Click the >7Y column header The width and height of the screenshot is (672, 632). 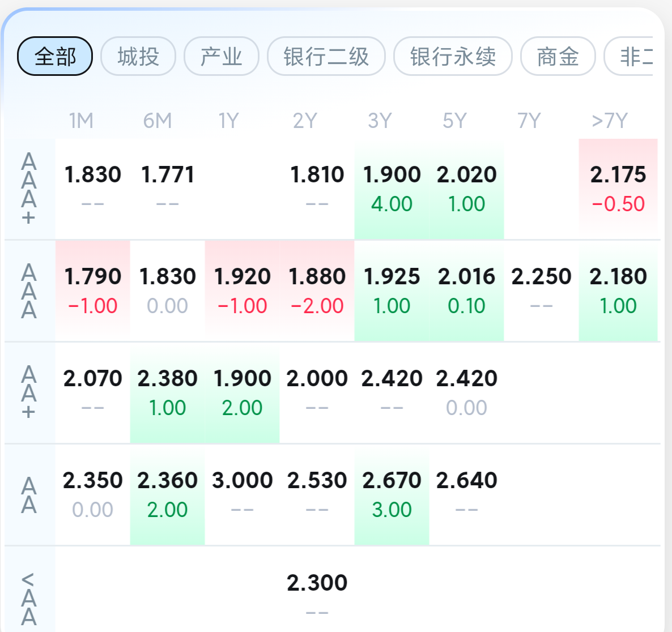pos(608,120)
